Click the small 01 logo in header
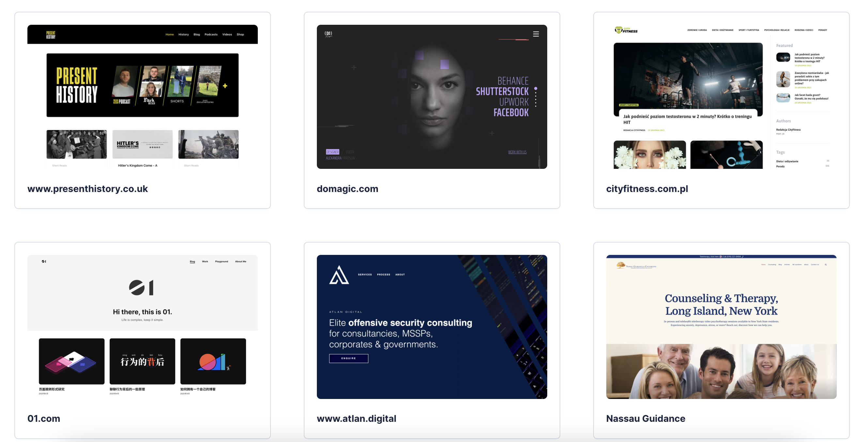This screenshot has width=868, height=442. [44, 261]
